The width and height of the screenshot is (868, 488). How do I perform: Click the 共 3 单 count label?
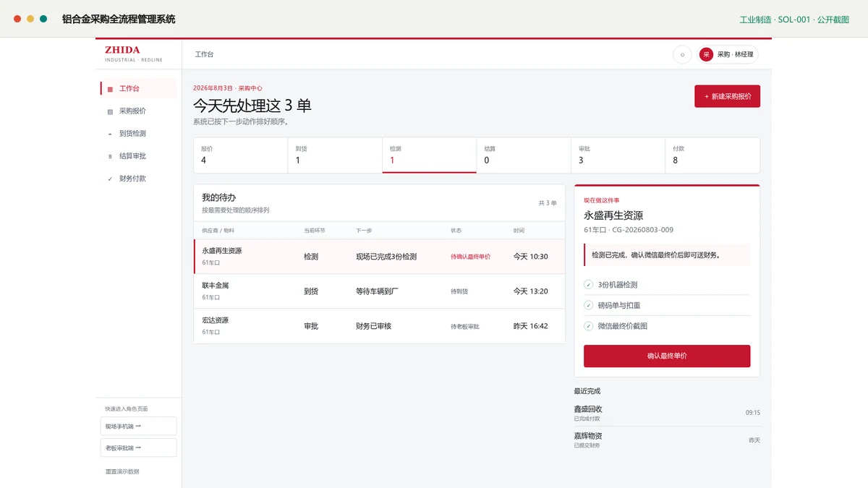point(548,203)
